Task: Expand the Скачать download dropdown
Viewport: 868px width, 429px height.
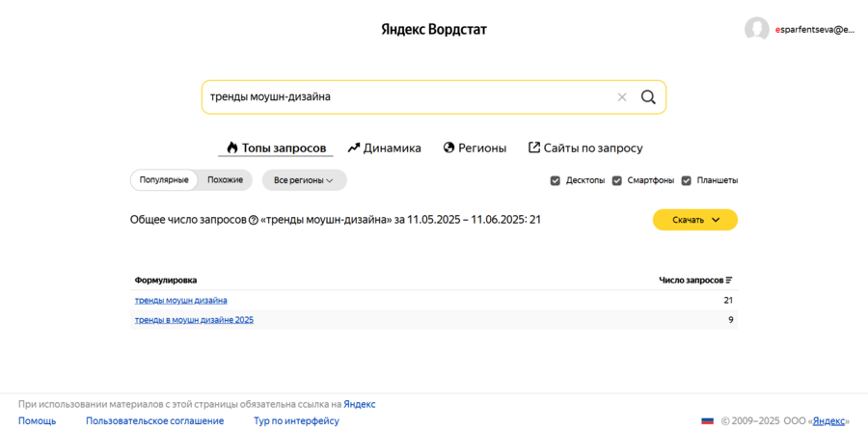Action: 695,220
